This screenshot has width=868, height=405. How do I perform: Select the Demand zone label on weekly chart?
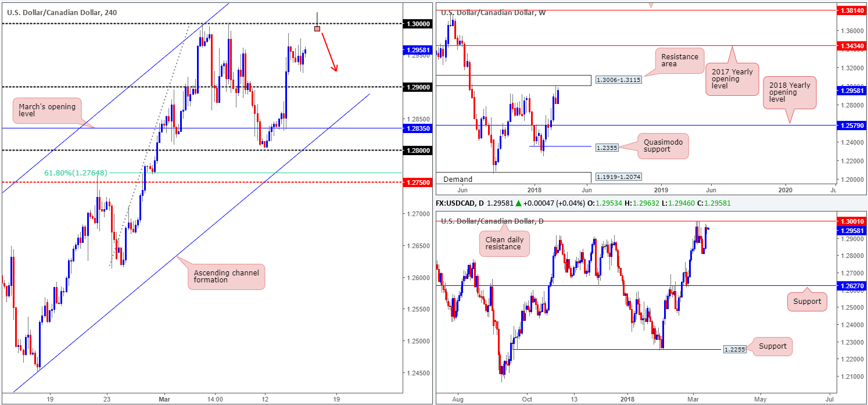[x=458, y=180]
